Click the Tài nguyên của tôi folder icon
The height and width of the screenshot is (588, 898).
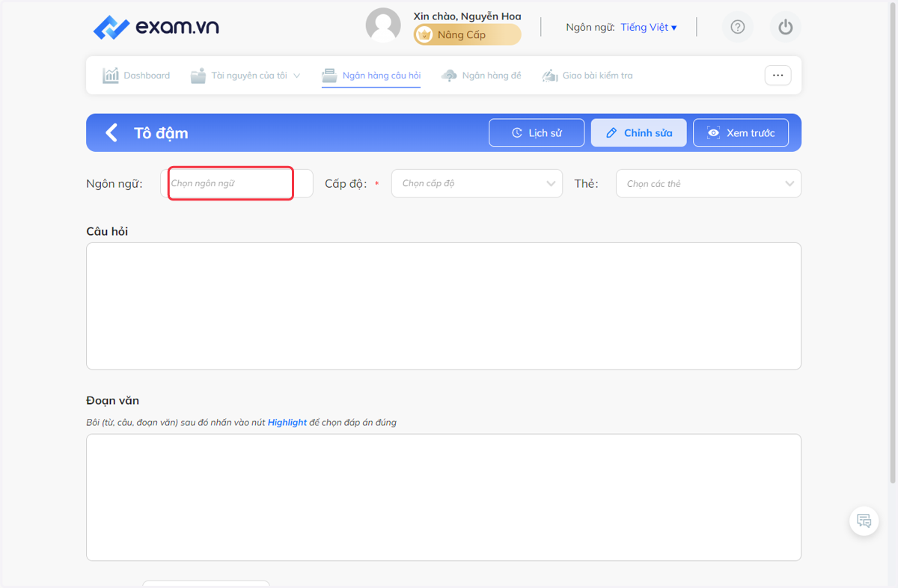pos(198,76)
